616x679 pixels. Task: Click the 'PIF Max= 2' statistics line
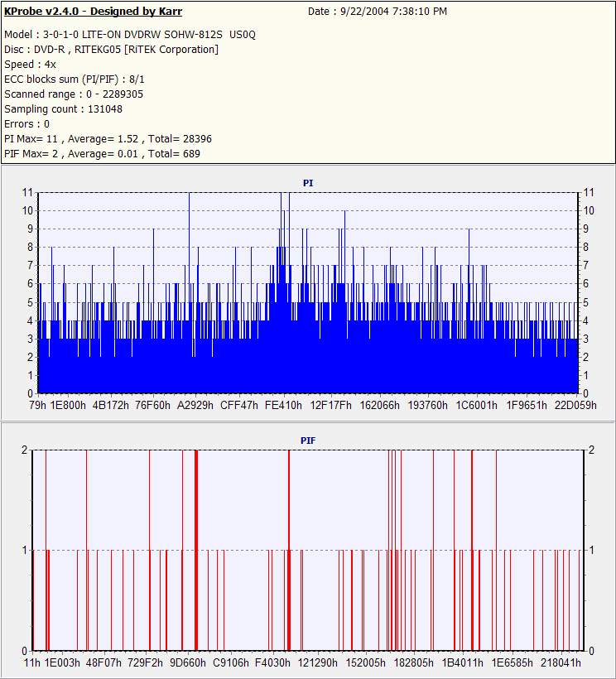click(102, 154)
